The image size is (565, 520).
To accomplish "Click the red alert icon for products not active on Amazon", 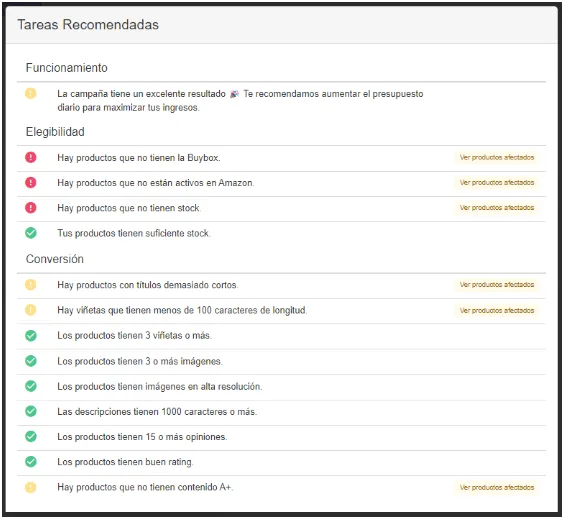I will coord(31,183).
